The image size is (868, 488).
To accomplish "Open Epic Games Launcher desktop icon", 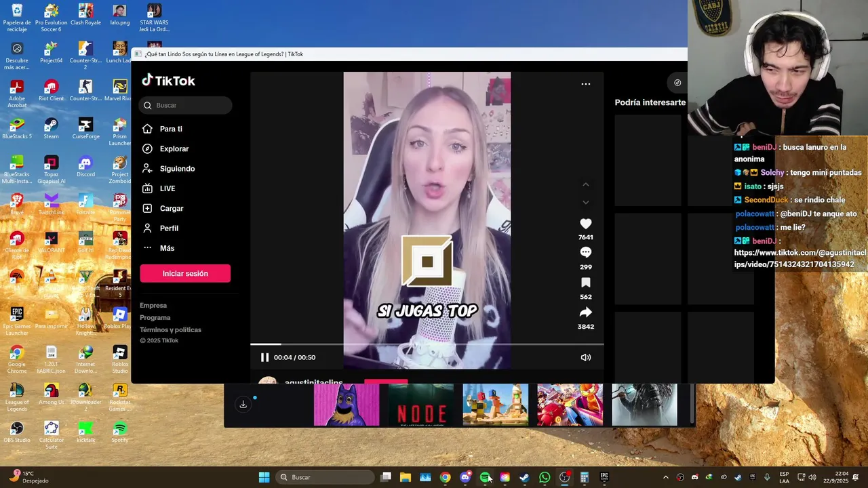I will pyautogui.click(x=17, y=321).
